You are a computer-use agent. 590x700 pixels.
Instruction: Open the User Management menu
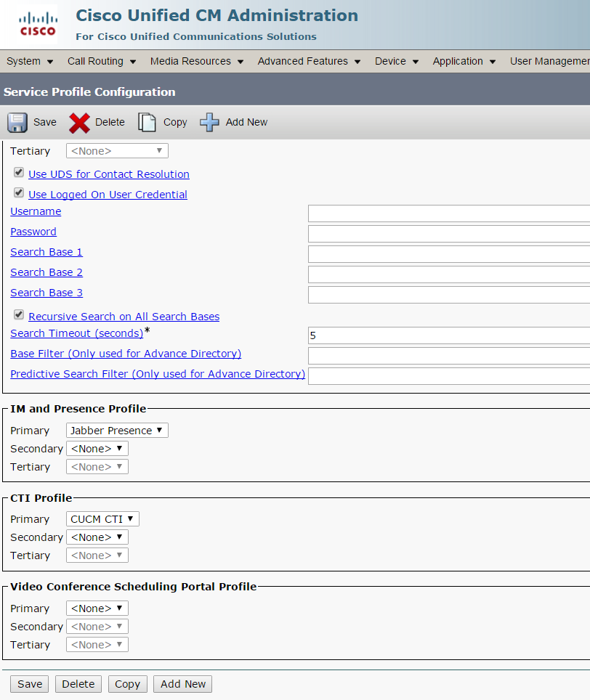550,61
